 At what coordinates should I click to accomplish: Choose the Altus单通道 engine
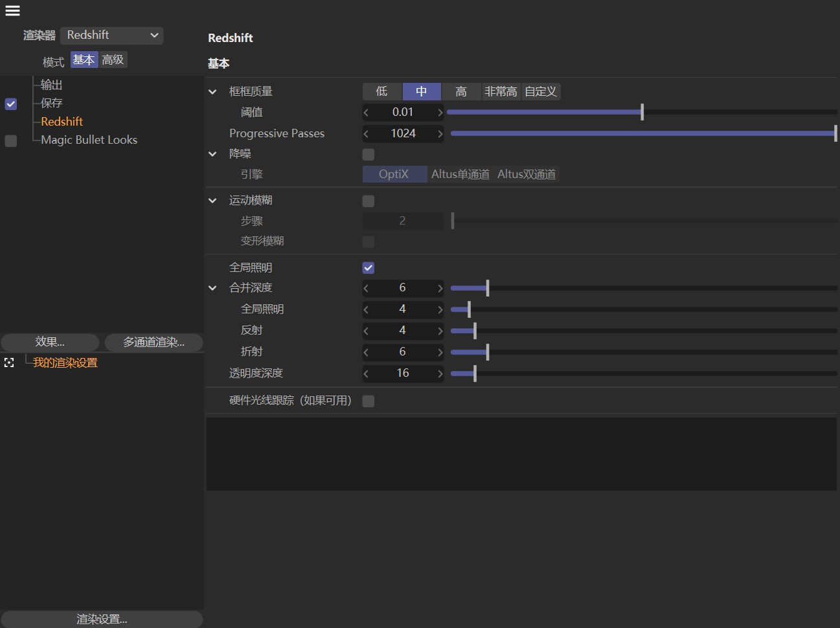[x=460, y=174]
